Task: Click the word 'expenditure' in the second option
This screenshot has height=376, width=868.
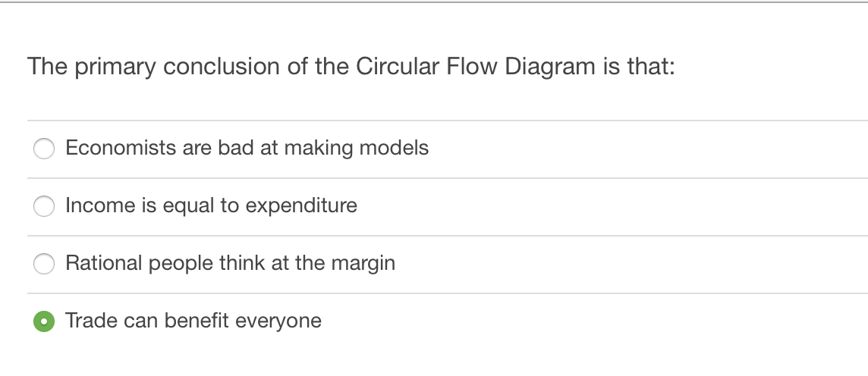Action: tap(301, 206)
